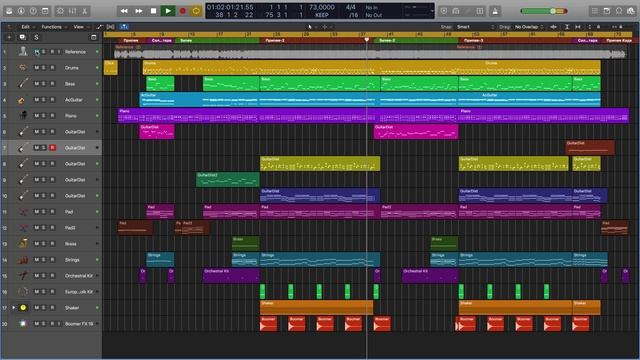The width and height of the screenshot is (640, 360).
Task: Mute the Reference track
Action: coord(36,52)
